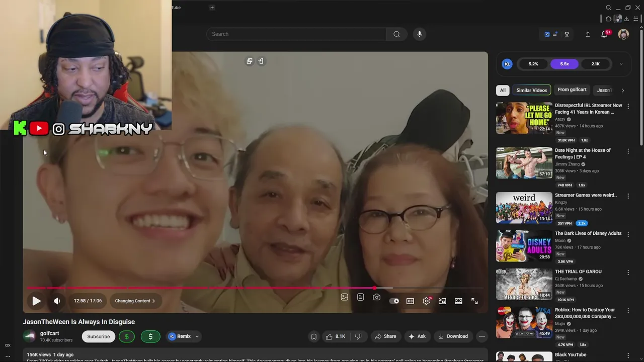Image resolution: width=644 pixels, height=362 pixels.
Task: Click the upload arrow icon
Action: coord(587,34)
